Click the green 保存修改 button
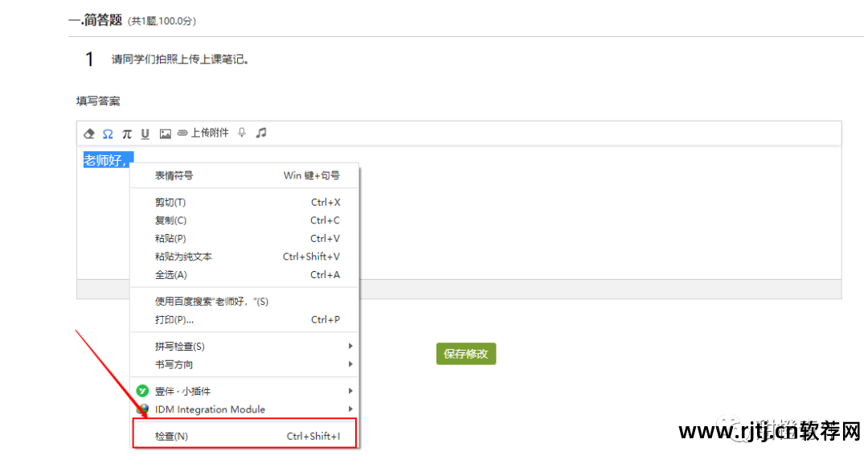 (x=466, y=354)
